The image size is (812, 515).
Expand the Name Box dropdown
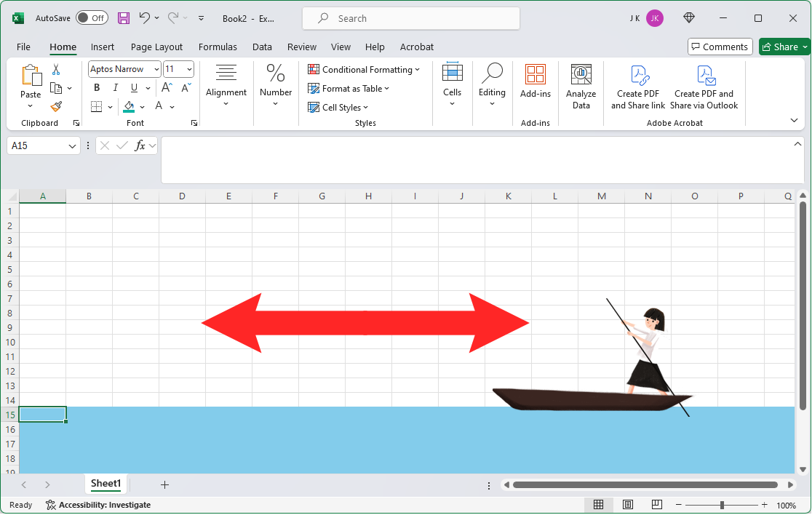click(72, 146)
